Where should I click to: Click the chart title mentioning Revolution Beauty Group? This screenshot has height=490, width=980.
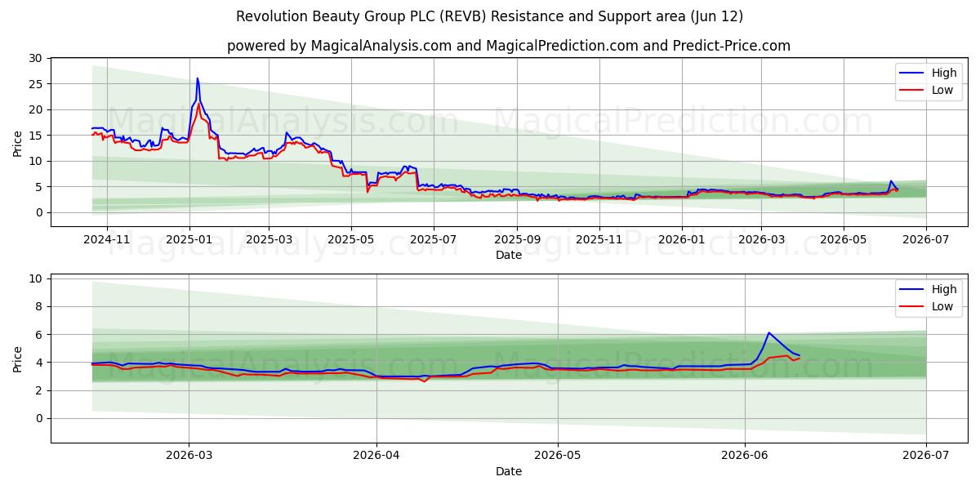tap(489, 16)
